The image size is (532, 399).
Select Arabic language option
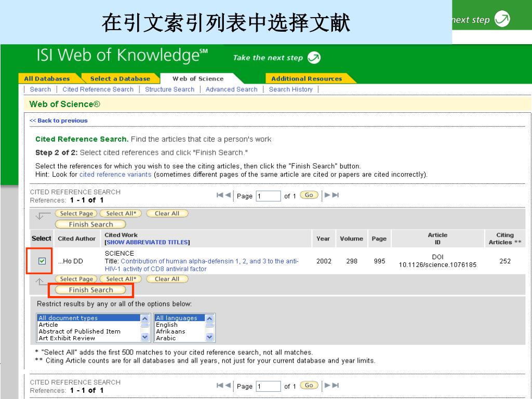180,338
